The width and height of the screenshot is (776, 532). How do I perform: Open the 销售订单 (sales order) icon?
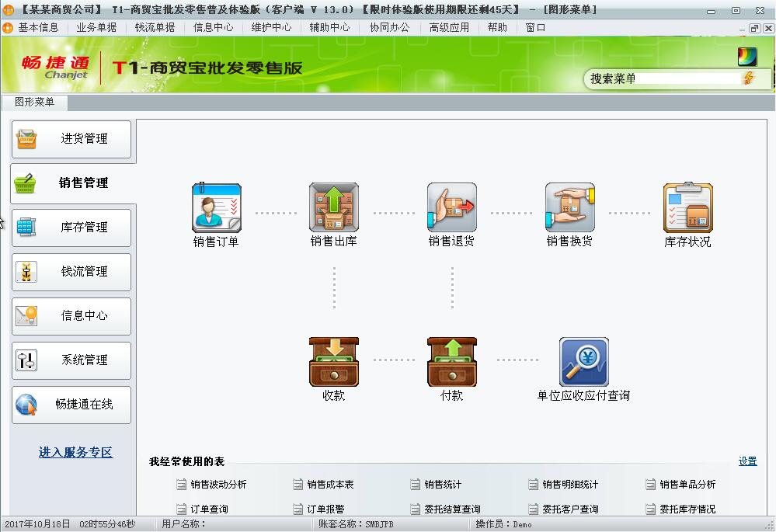[x=216, y=207]
